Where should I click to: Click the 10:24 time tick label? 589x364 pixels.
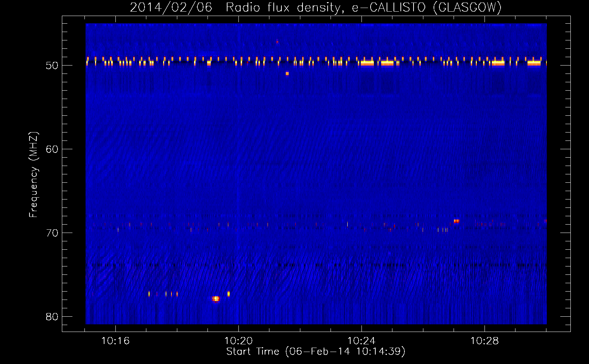click(361, 341)
